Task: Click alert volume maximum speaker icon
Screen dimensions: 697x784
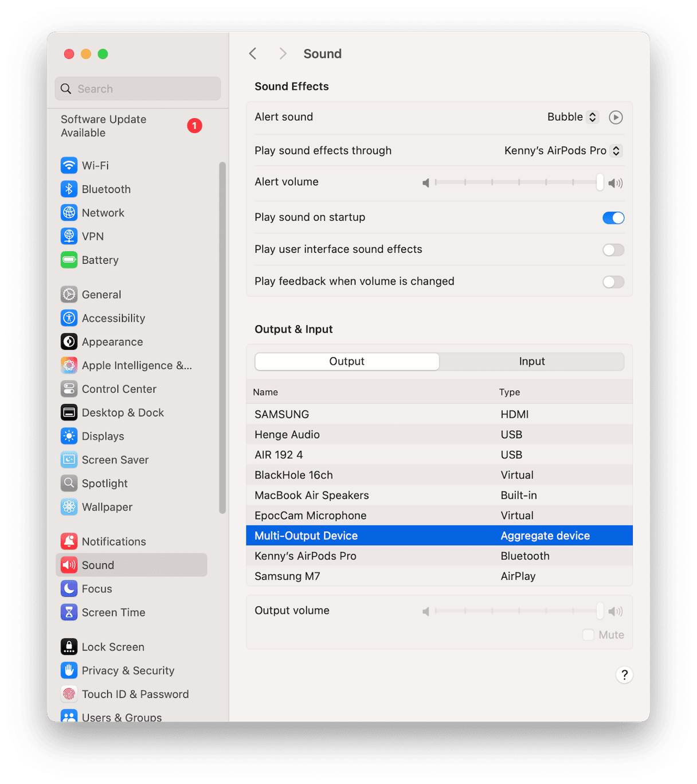Action: 616,183
